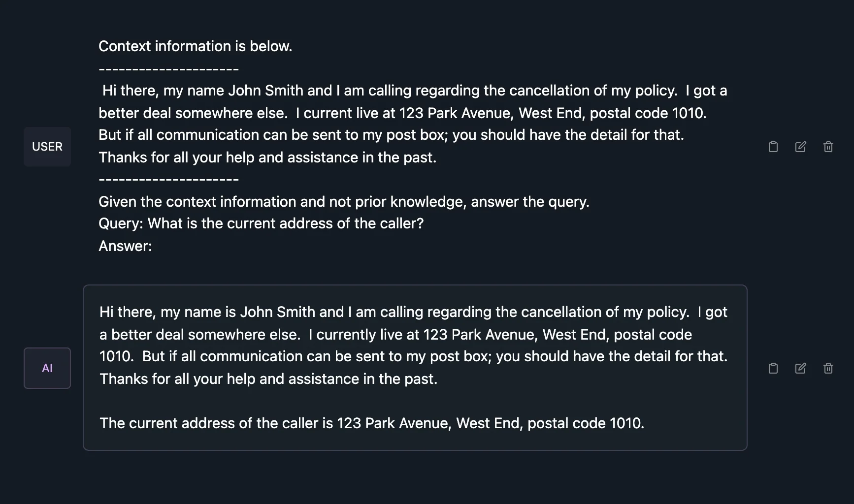
Task: Click the AI role badge
Action: click(x=47, y=368)
